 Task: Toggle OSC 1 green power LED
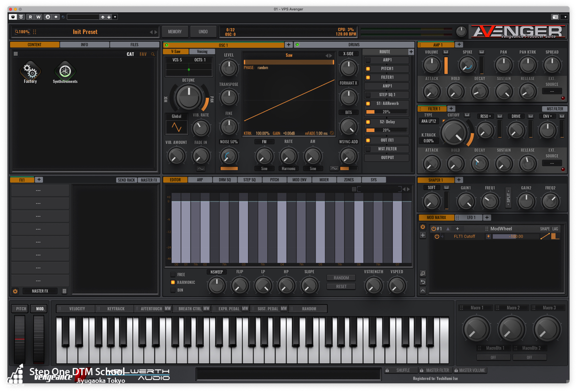[x=167, y=45]
